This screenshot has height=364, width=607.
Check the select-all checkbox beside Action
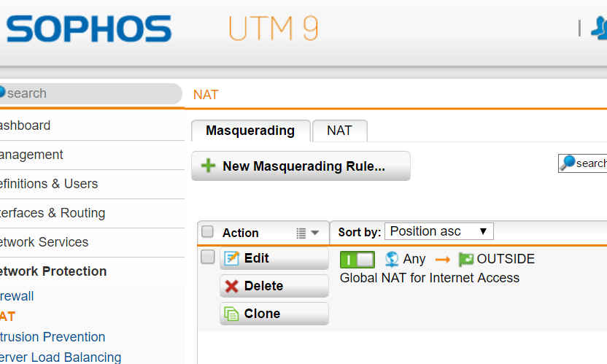(207, 231)
